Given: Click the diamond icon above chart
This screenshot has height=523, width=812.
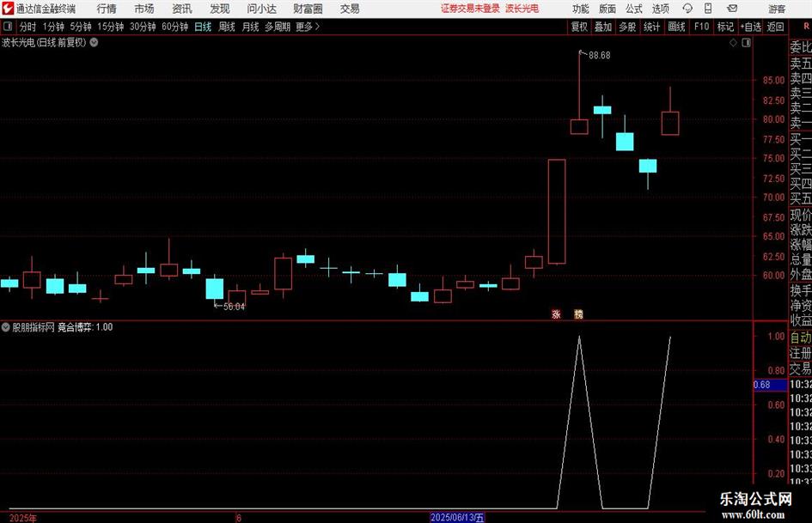Looking at the screenshot, I should [733, 43].
